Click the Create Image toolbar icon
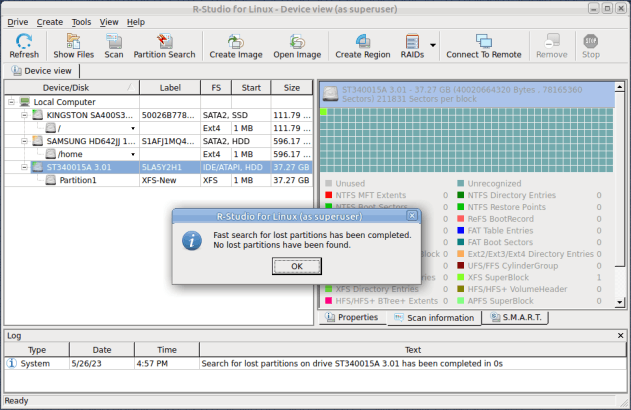This screenshot has width=631, height=410. (236, 46)
